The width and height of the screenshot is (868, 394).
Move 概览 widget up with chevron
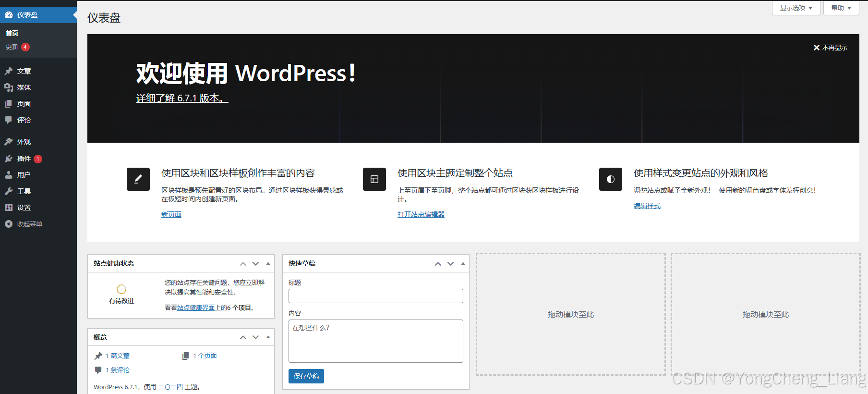pyautogui.click(x=243, y=337)
